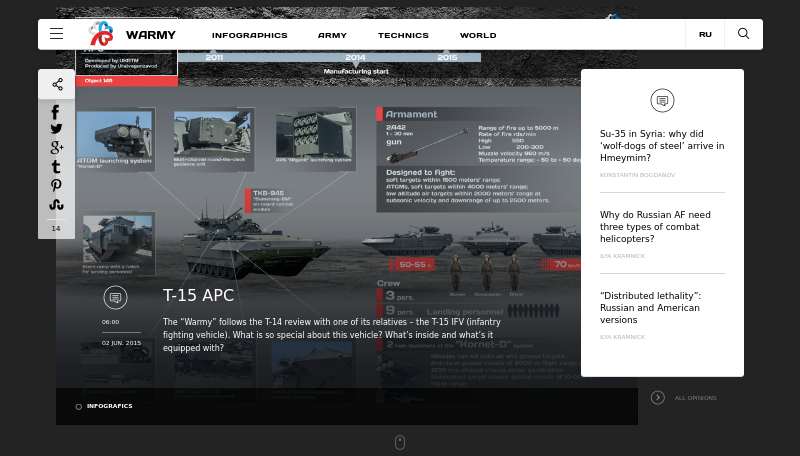Switch language to RU
Screen dimensions: 800x456
[x=705, y=34]
